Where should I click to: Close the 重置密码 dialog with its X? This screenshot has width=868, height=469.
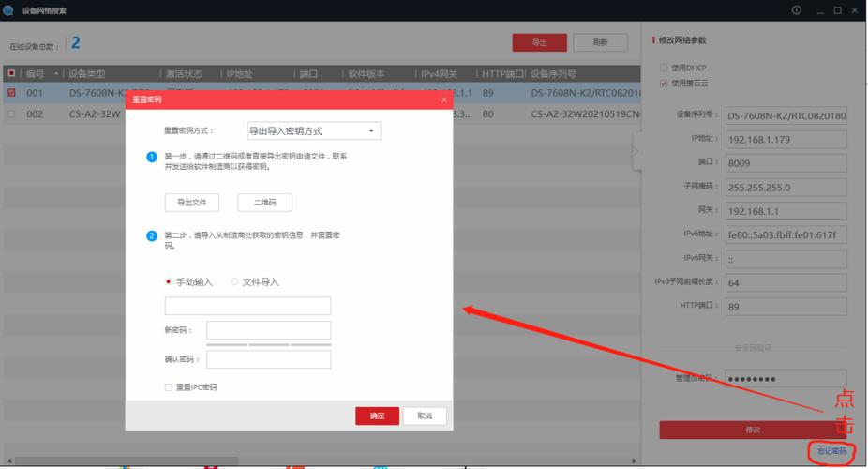tap(444, 99)
